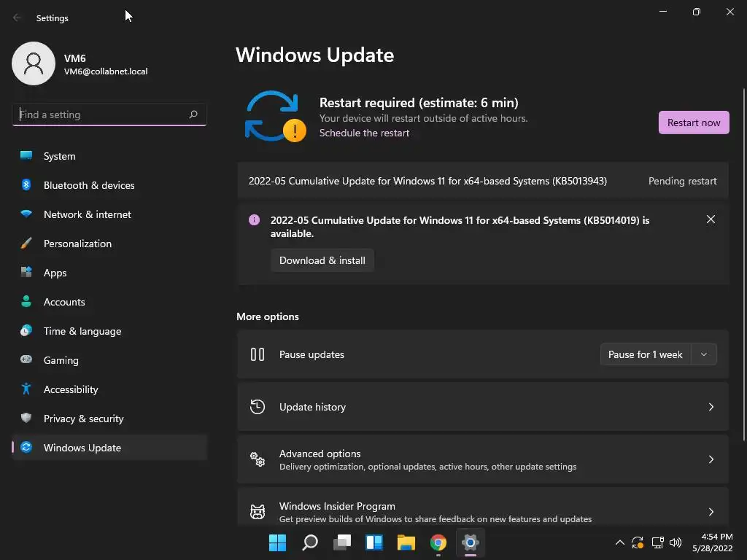Select Personalization category

click(x=109, y=244)
